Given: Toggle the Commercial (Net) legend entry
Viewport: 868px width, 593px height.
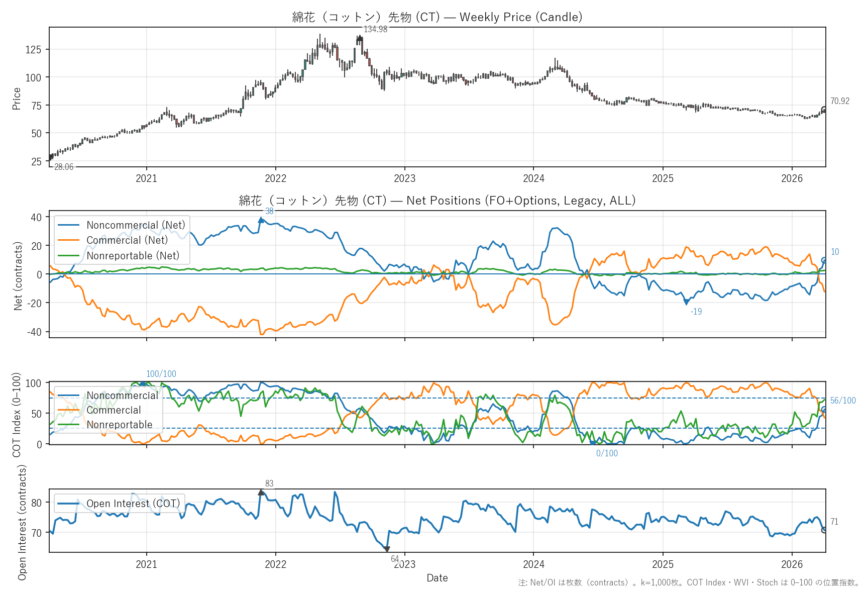Looking at the screenshot, I should pyautogui.click(x=127, y=240).
